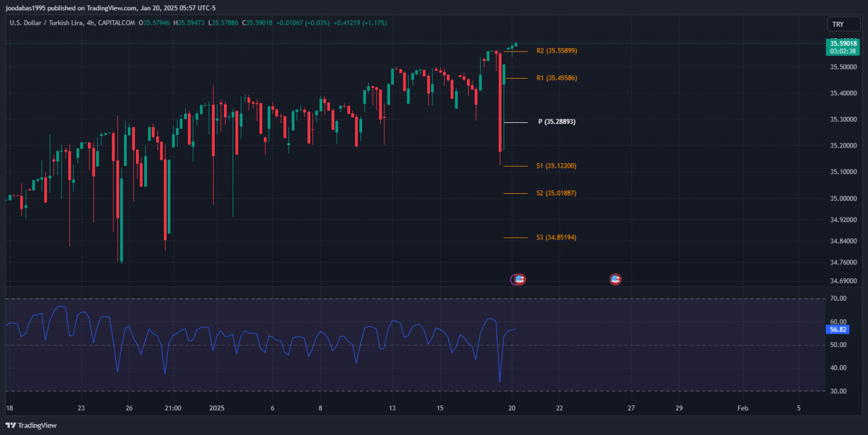Click the CAPITALCOM exchange name in header
Image resolution: width=868 pixels, height=435 pixels.
116,23
